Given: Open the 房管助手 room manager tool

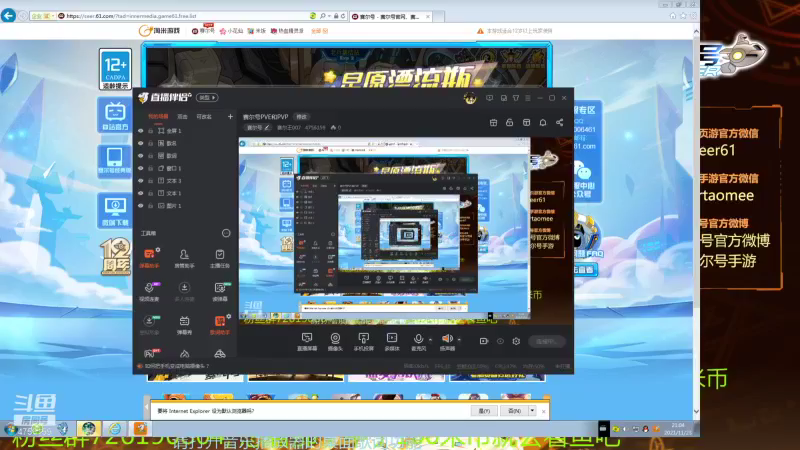Looking at the screenshot, I should tap(184, 258).
